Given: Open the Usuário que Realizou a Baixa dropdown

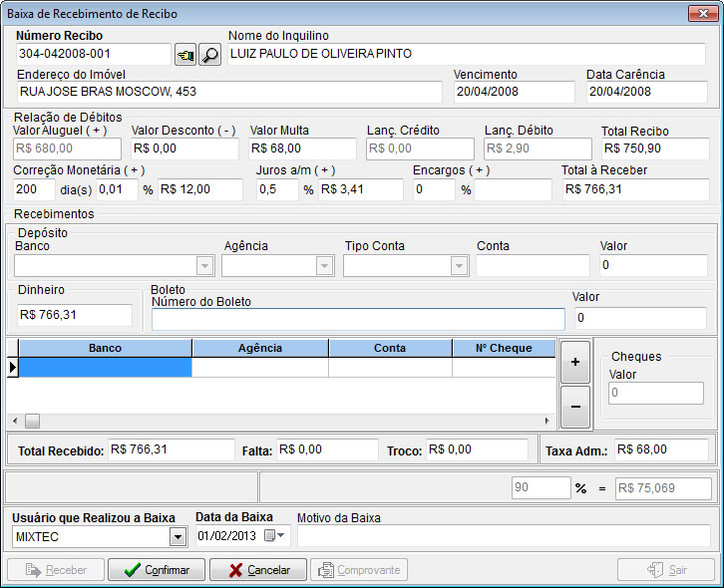Looking at the screenshot, I should tap(179, 537).
